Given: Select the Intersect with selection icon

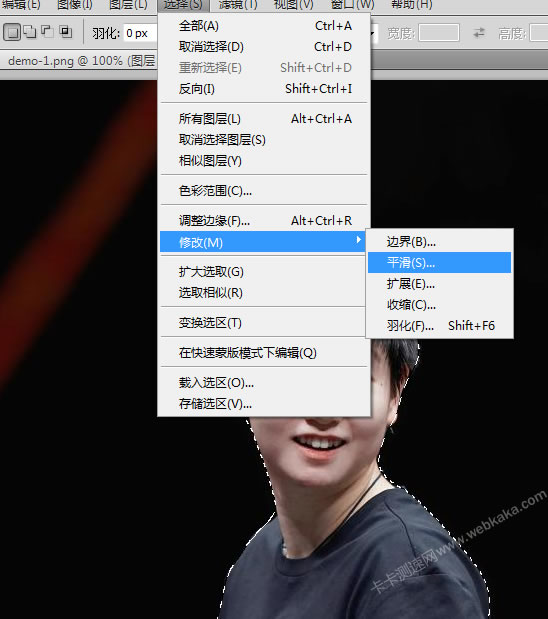Looking at the screenshot, I should [x=66, y=32].
